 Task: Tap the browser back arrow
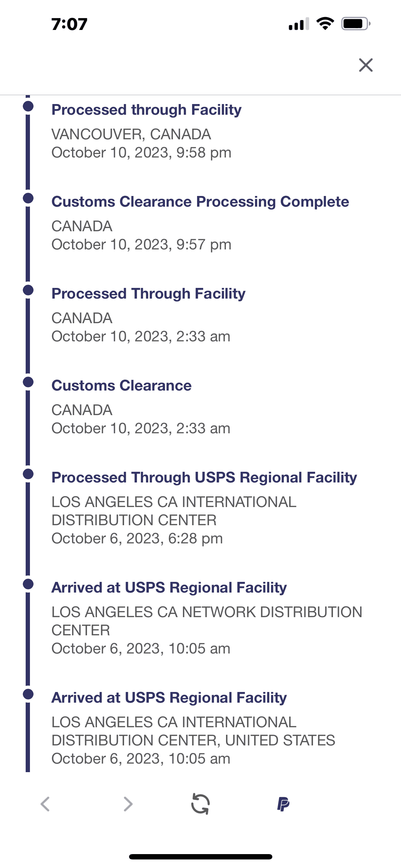(x=45, y=804)
